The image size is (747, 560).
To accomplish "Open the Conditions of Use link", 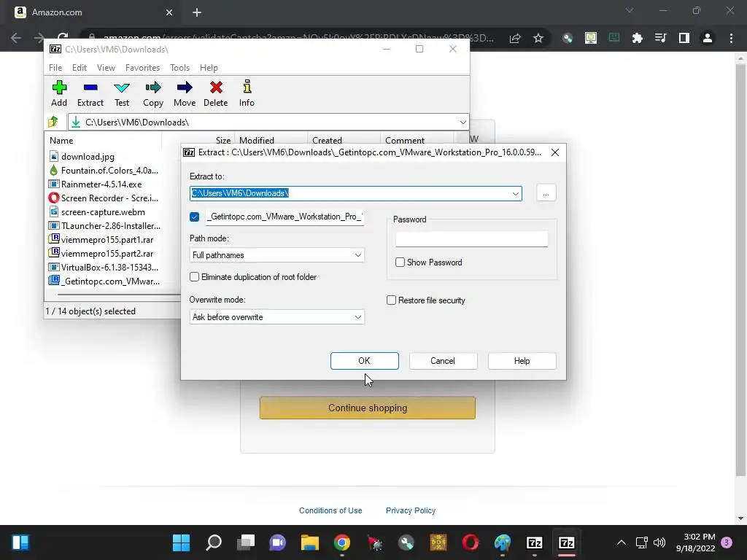I will (330, 510).
